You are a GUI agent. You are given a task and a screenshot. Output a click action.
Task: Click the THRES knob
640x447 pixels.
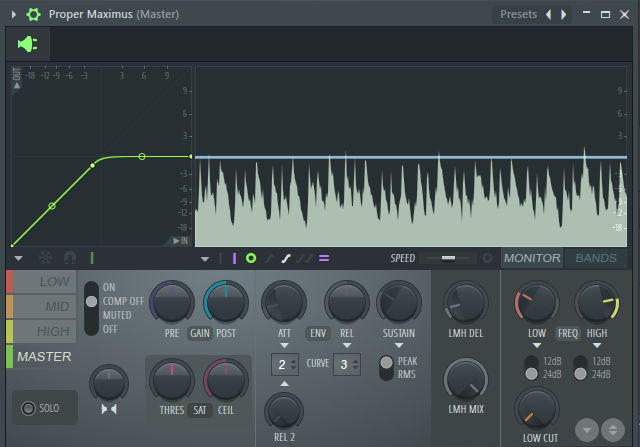(x=172, y=380)
